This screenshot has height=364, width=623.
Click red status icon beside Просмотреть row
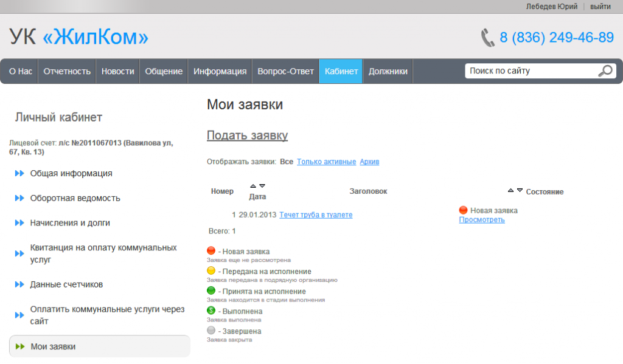(x=463, y=210)
